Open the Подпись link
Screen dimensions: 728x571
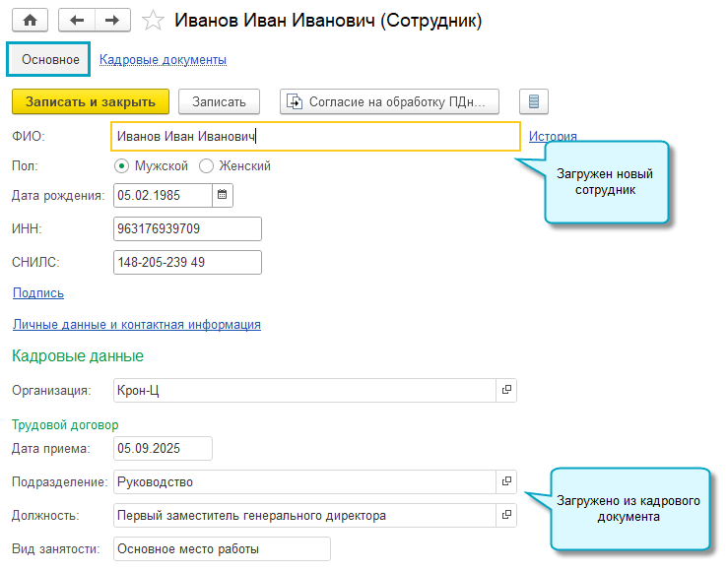pyautogui.click(x=38, y=293)
